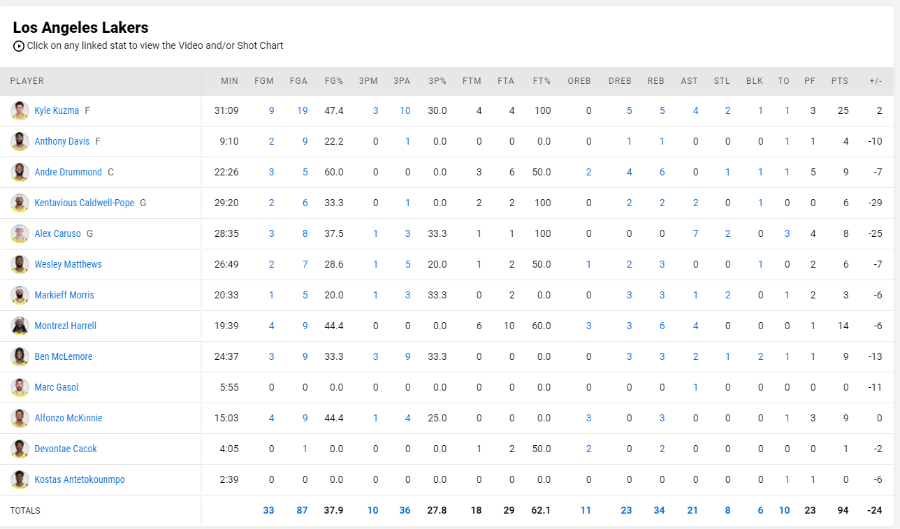Open Markieff Morris's player link
This screenshot has width=900, height=529.
[64, 295]
